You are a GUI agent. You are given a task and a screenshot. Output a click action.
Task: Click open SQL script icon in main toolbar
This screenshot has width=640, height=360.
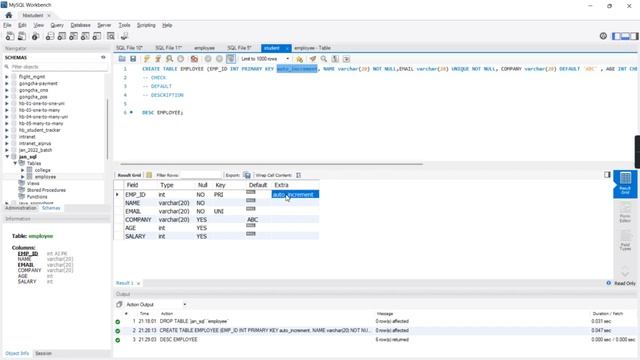[22, 36]
